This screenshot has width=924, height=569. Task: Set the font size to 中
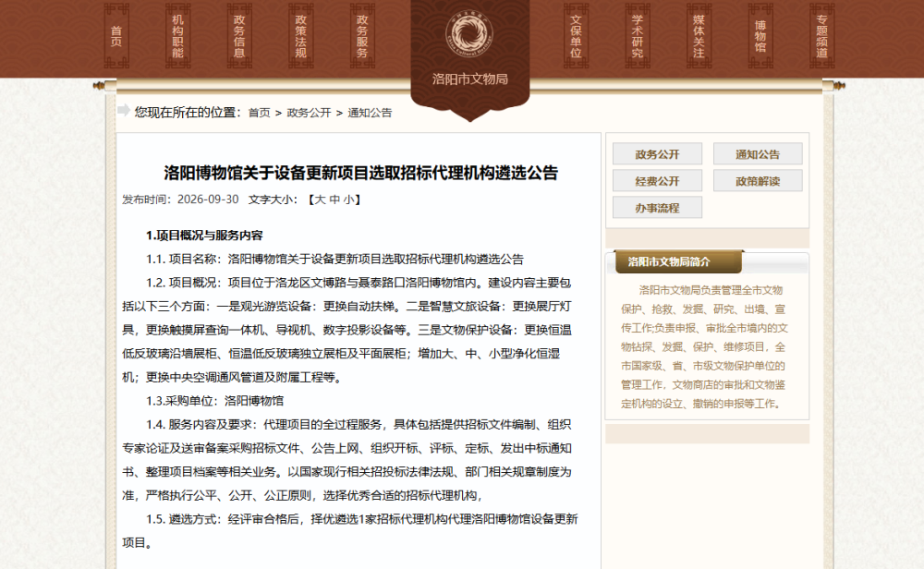(x=334, y=200)
